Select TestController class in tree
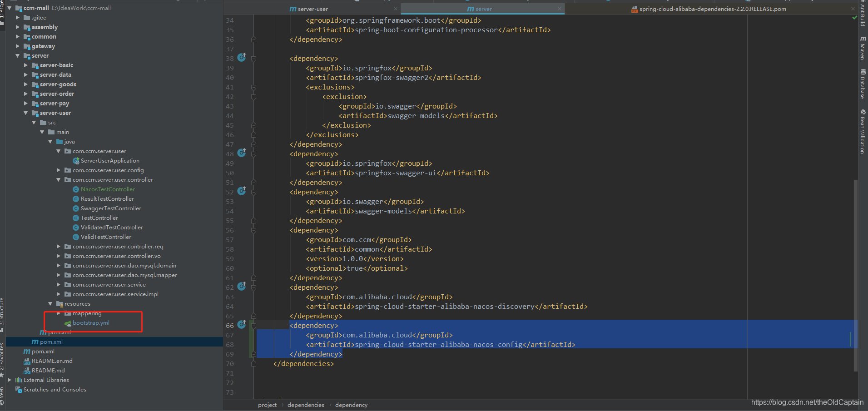The height and width of the screenshot is (411, 868). click(99, 218)
